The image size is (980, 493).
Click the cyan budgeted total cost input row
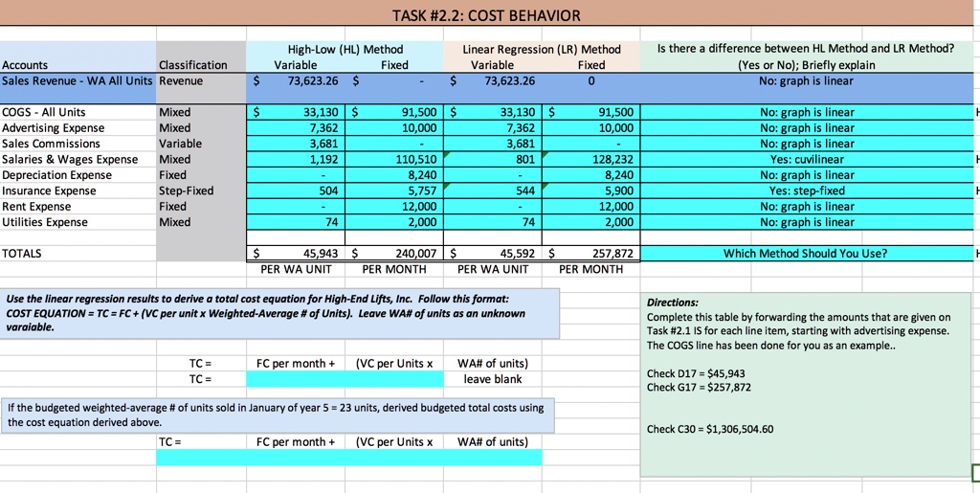(x=348, y=458)
